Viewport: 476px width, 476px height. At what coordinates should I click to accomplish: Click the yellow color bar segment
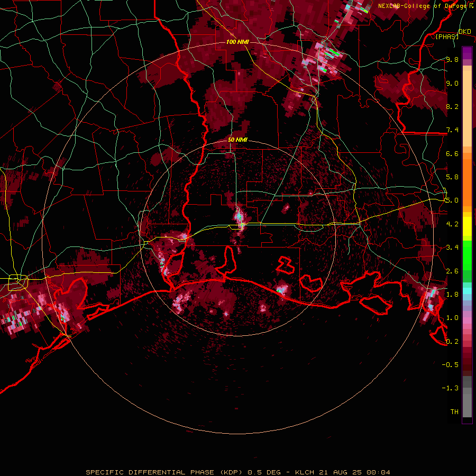point(467,226)
